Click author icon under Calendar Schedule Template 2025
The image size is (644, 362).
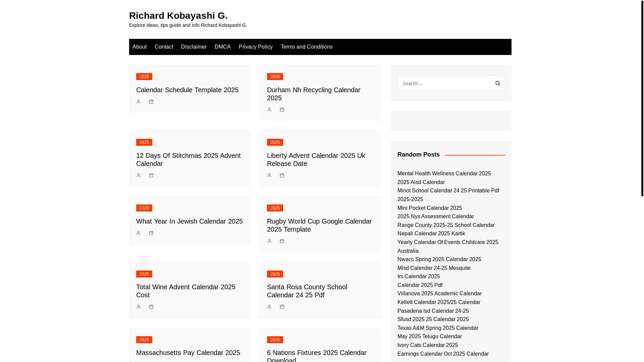coord(139,102)
